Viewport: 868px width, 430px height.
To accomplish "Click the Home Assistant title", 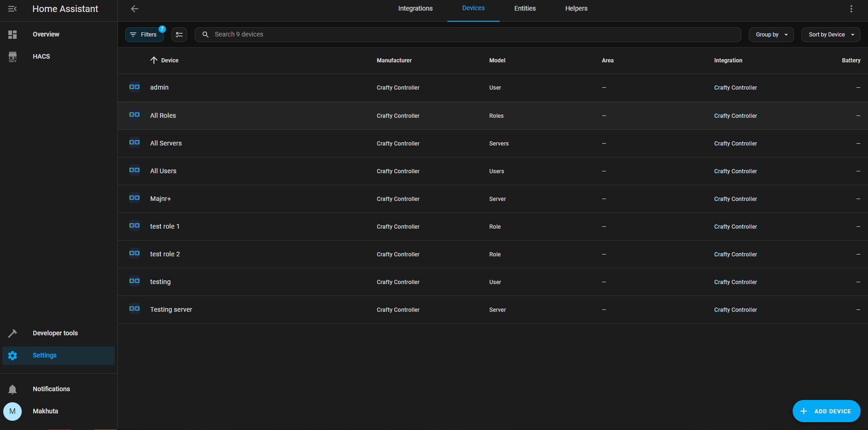I will pyautogui.click(x=65, y=9).
